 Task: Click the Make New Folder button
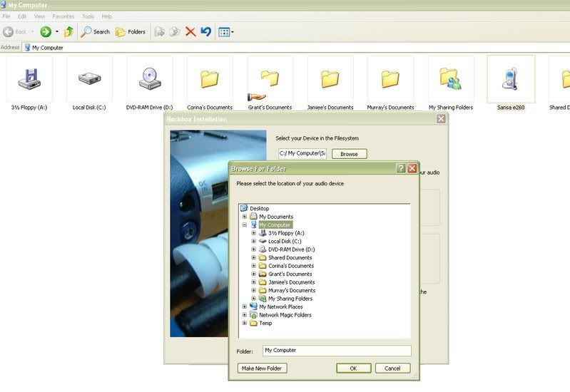pos(262,368)
